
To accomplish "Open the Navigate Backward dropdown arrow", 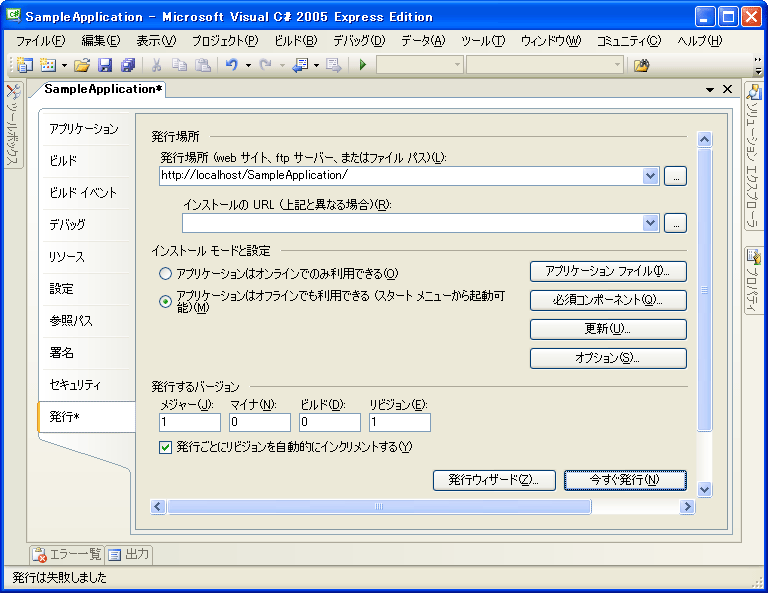I will pyautogui.click(x=316, y=65).
